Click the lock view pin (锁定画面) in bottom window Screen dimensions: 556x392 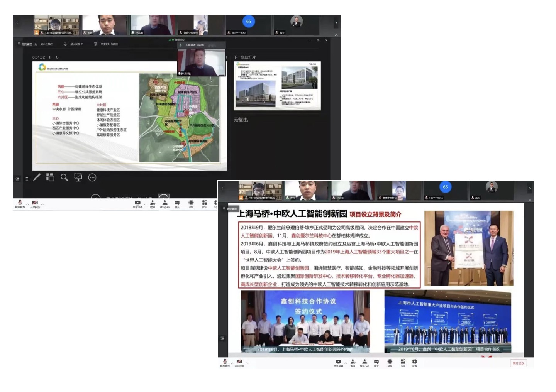coord(230,209)
